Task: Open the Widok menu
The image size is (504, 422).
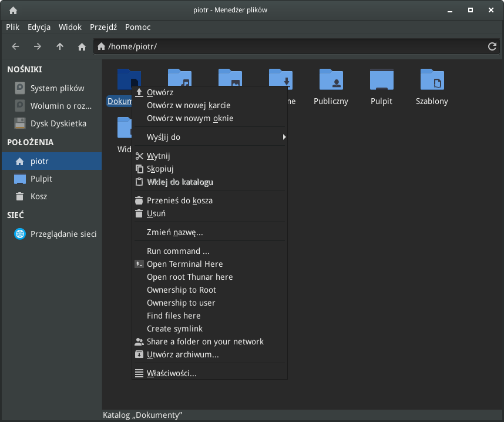Action: 70,27
